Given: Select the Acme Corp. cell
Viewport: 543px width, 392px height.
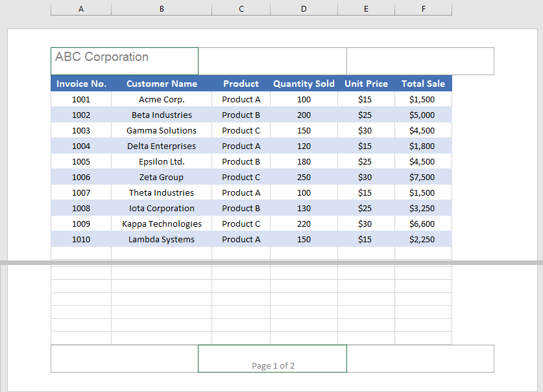Looking at the screenshot, I should [162, 99].
